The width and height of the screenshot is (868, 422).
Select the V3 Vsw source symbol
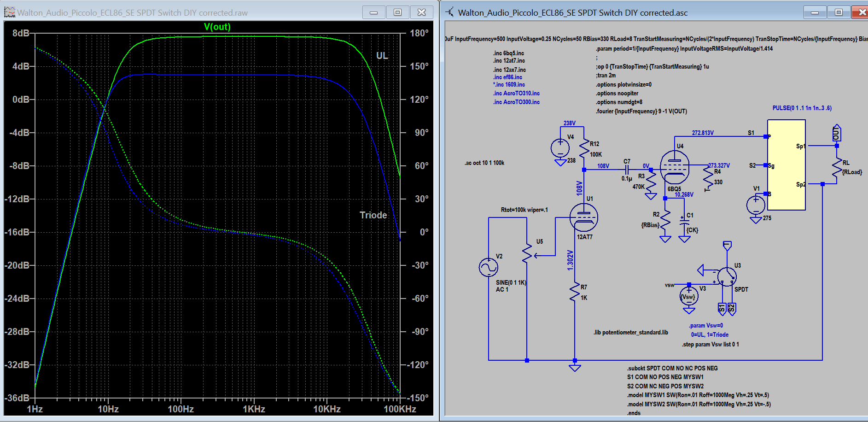coord(689,296)
